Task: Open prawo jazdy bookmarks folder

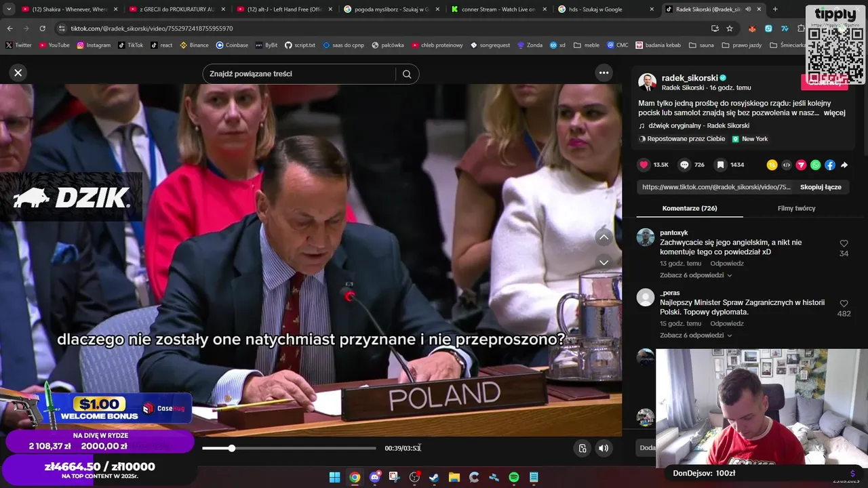Action: click(741, 45)
